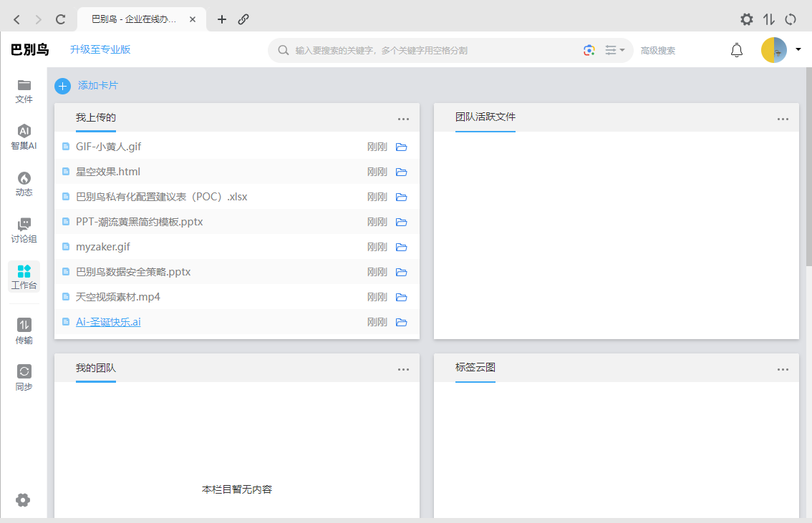
Task: Go to 动态 activity feed
Action: [x=24, y=184]
